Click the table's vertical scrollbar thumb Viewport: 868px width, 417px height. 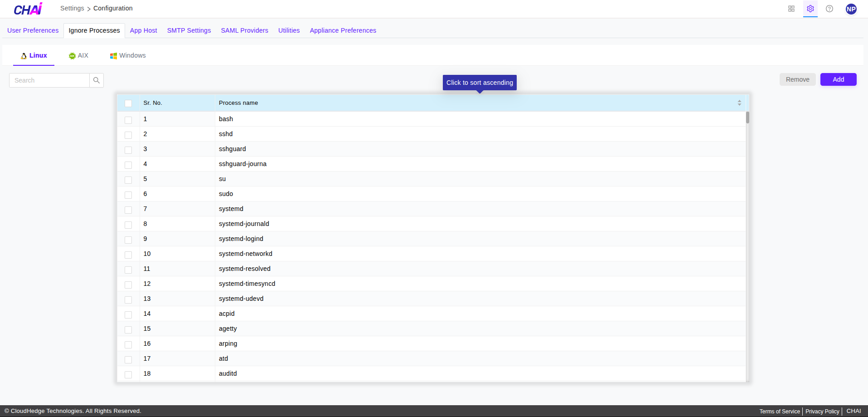point(747,118)
